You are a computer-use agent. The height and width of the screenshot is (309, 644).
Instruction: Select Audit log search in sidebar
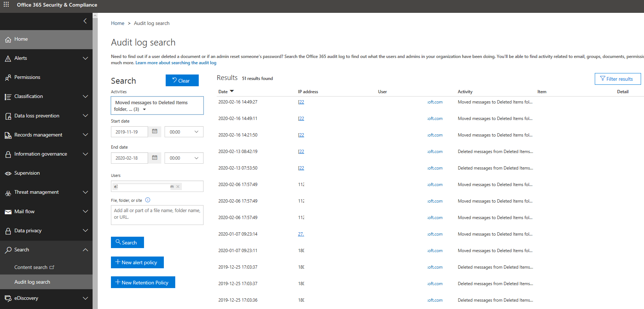pos(46,282)
